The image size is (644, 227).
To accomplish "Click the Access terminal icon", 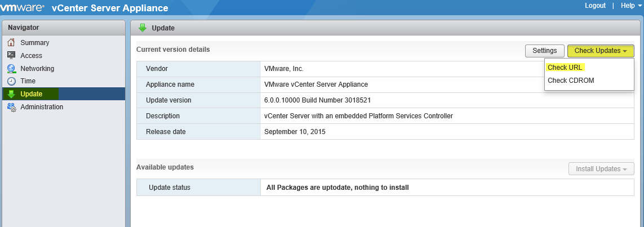I will click(11, 55).
